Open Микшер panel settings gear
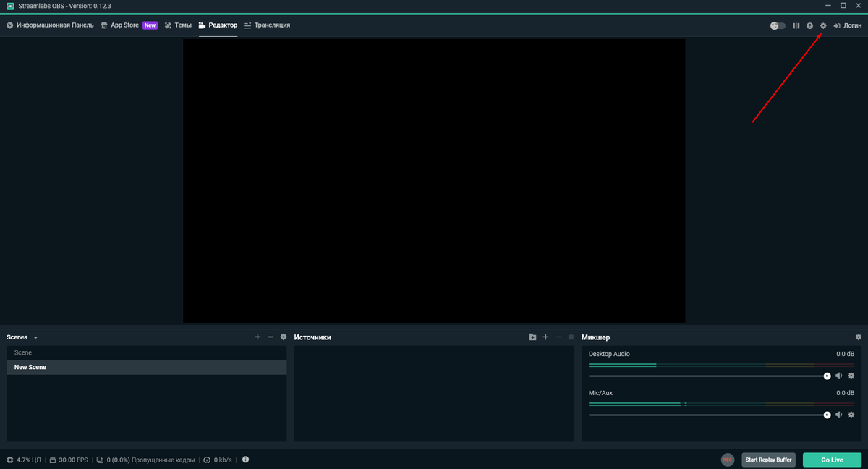 859,337
